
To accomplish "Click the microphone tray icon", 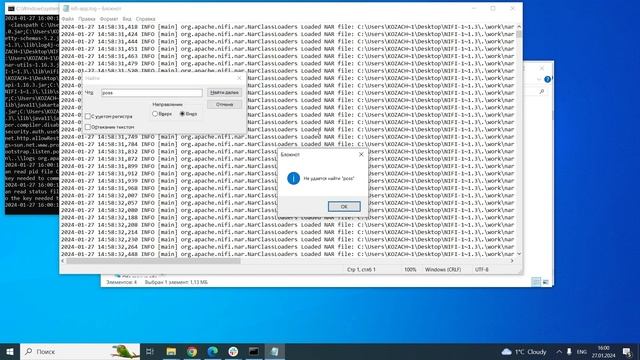I will point(569,351).
